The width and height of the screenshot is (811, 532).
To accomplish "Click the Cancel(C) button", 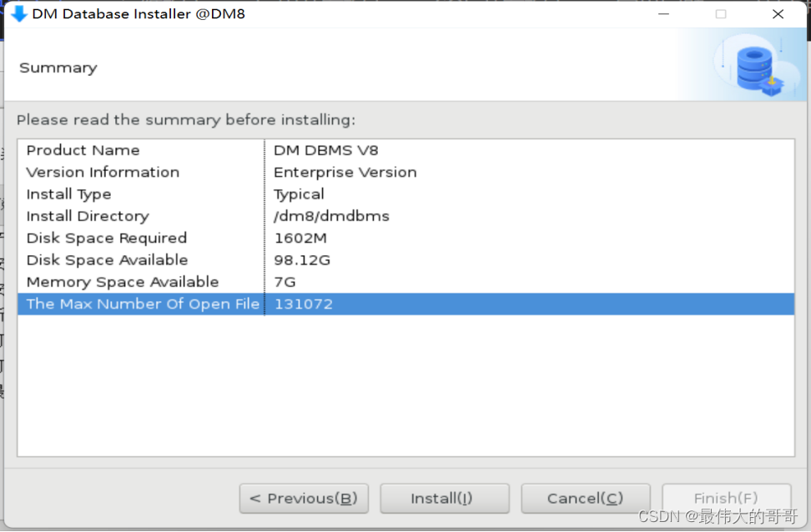I will click(x=586, y=498).
